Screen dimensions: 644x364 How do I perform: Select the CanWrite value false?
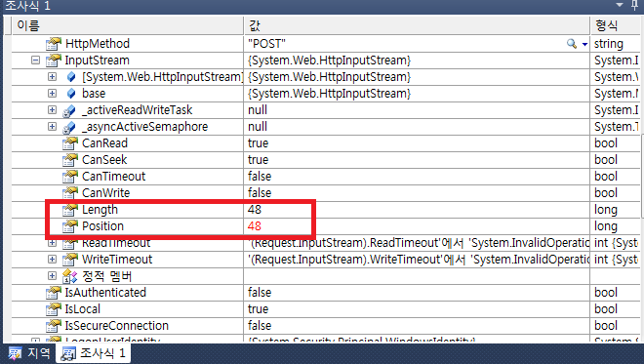coord(260,192)
